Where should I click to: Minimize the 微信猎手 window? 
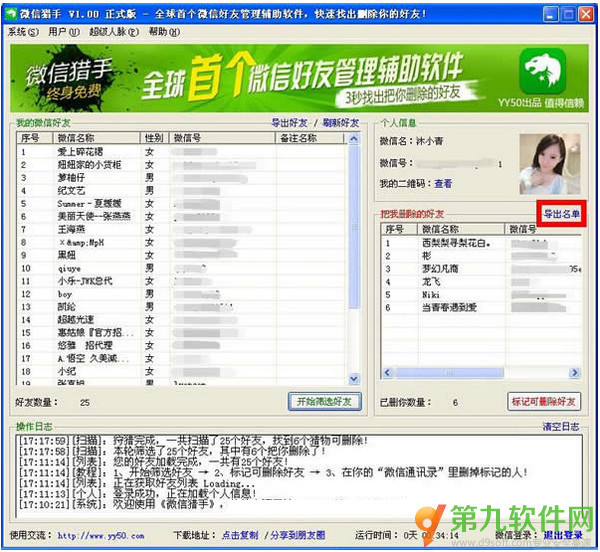click(x=550, y=15)
